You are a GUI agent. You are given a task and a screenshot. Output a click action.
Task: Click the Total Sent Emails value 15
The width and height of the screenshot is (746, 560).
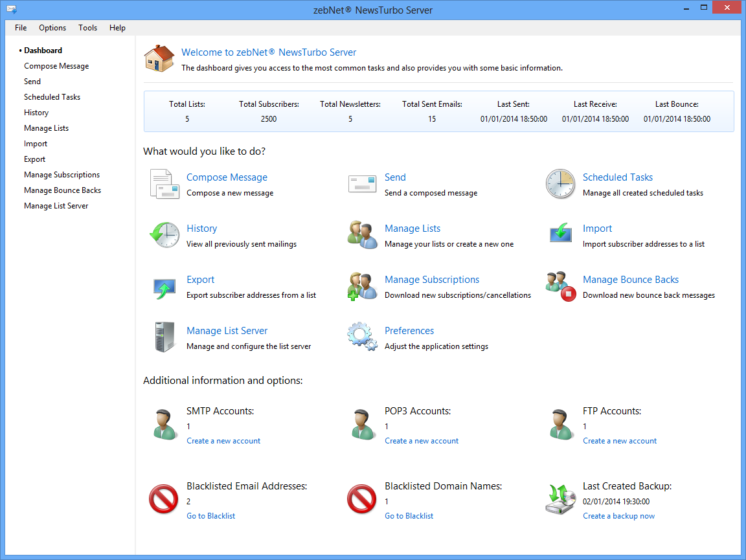pos(432,119)
